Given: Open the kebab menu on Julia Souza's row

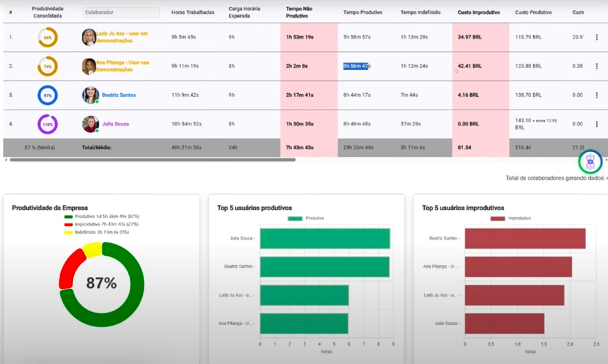Looking at the screenshot, I should 597,123.
